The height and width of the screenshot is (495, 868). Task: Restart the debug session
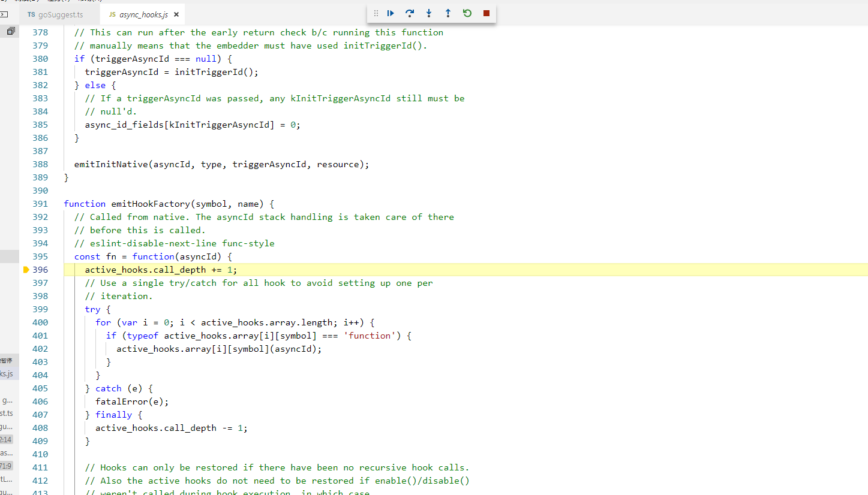pyautogui.click(x=467, y=13)
